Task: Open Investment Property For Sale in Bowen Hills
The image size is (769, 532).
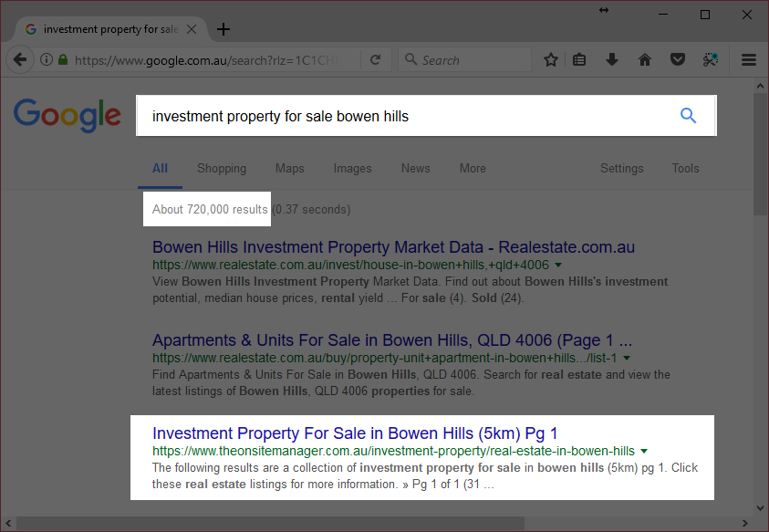Action: (x=355, y=433)
